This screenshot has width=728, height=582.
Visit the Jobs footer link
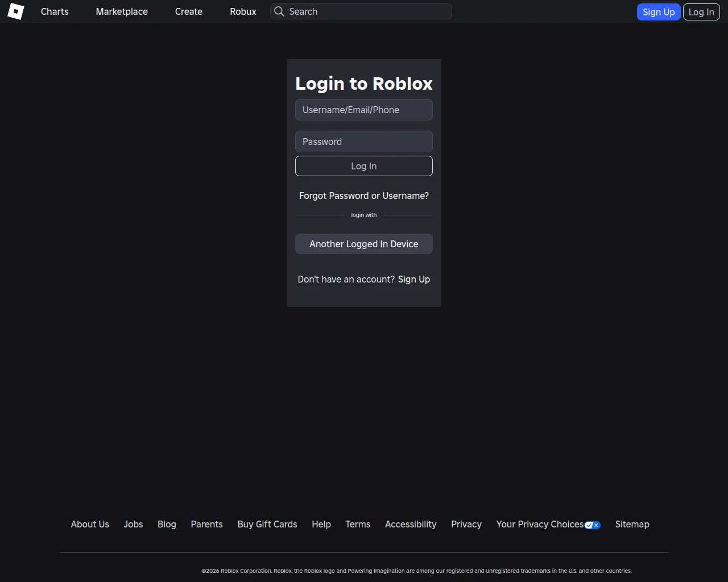tap(133, 524)
